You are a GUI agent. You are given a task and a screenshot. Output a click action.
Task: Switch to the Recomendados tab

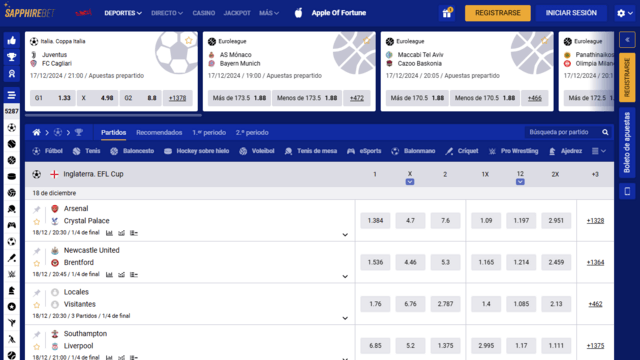point(159,133)
